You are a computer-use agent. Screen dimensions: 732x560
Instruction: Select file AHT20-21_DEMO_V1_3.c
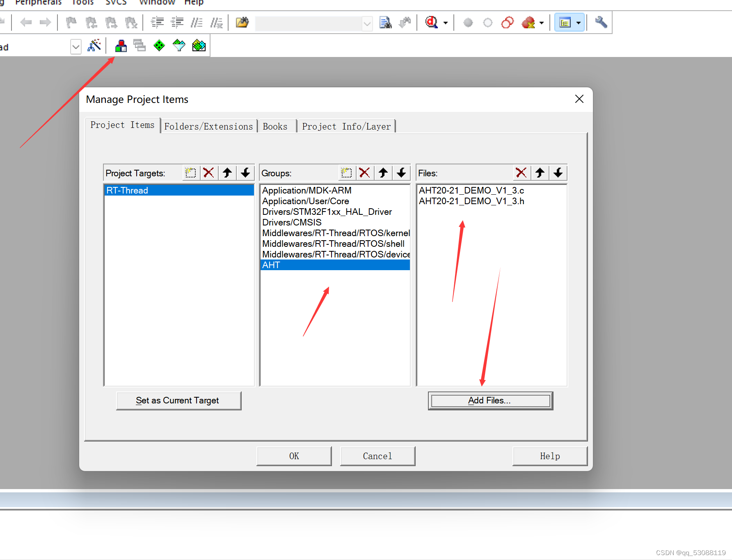(x=492, y=190)
